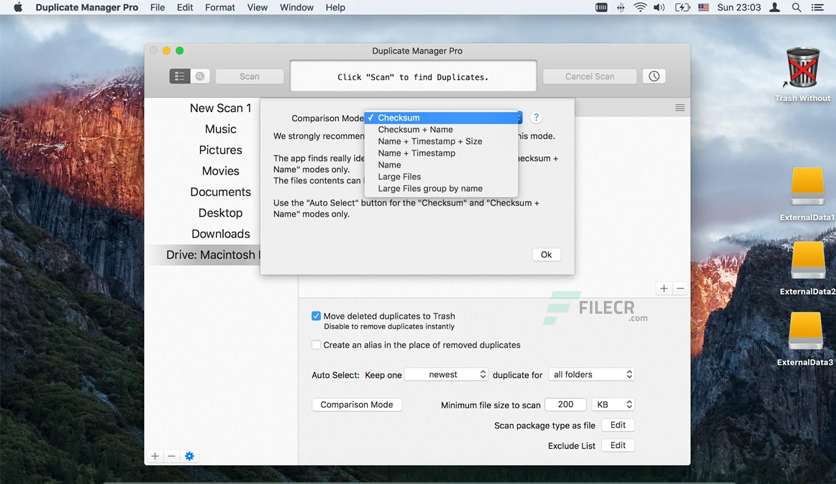The image size is (836, 484).
Task: Select Movies in sidebar
Action: click(x=221, y=171)
